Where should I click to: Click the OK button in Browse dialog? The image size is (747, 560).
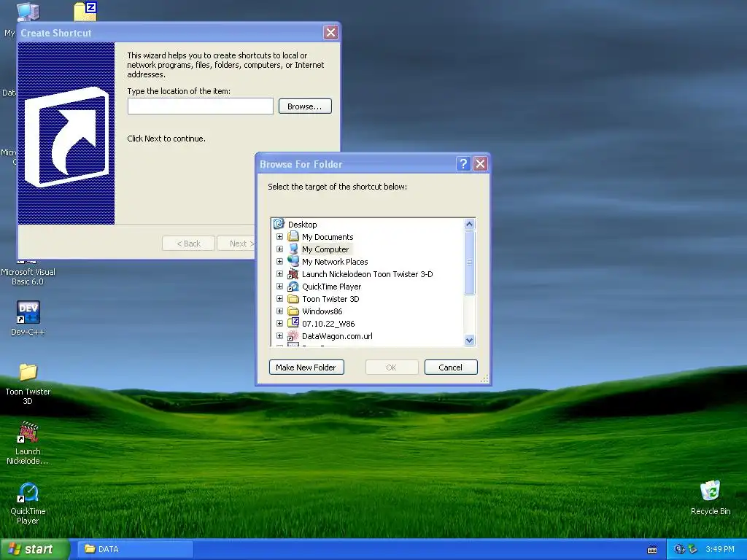(x=391, y=367)
